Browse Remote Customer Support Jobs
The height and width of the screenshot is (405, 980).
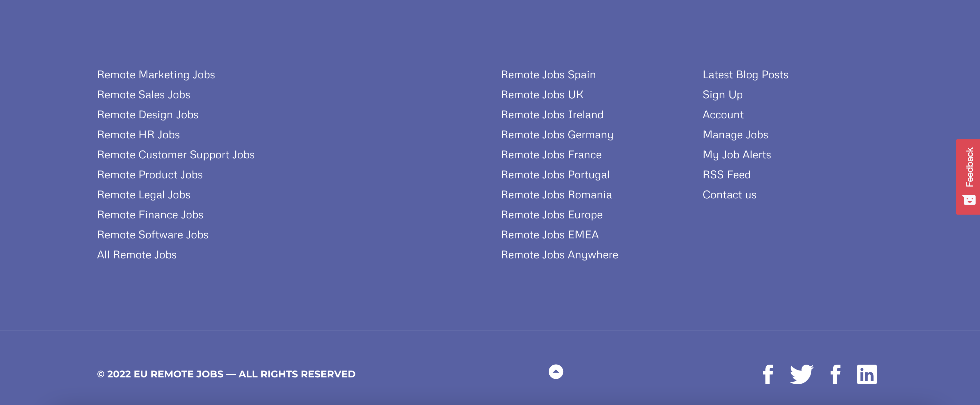[176, 155]
